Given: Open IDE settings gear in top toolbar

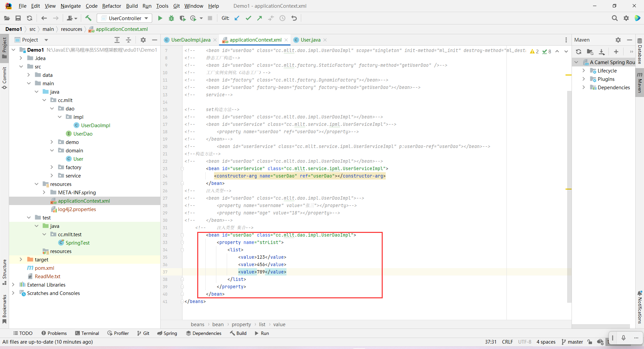Looking at the screenshot, I should [x=626, y=18].
